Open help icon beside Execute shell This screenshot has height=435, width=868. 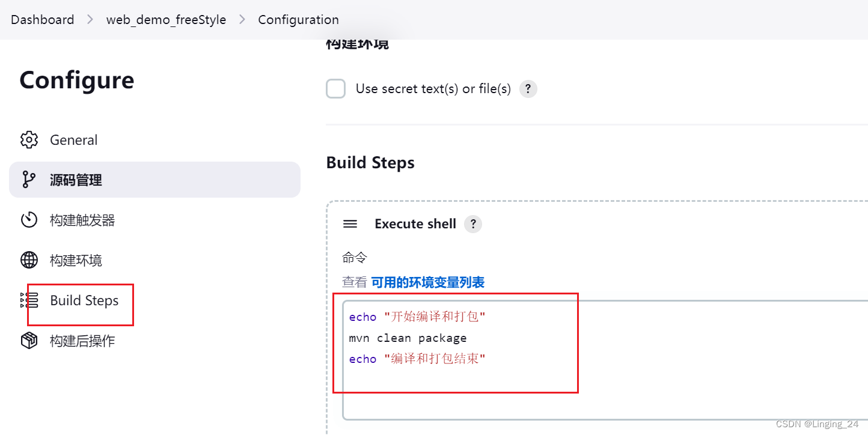pos(473,224)
